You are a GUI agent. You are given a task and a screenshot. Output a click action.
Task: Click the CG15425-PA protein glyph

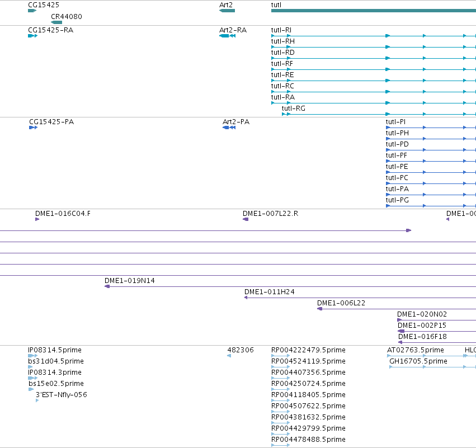34,128
